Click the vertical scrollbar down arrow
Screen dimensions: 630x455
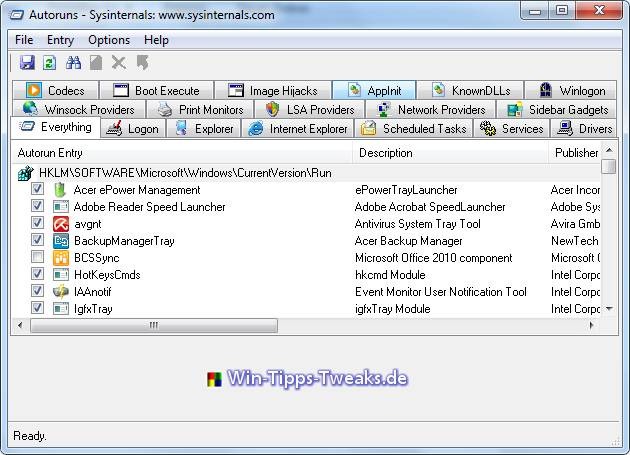609,308
